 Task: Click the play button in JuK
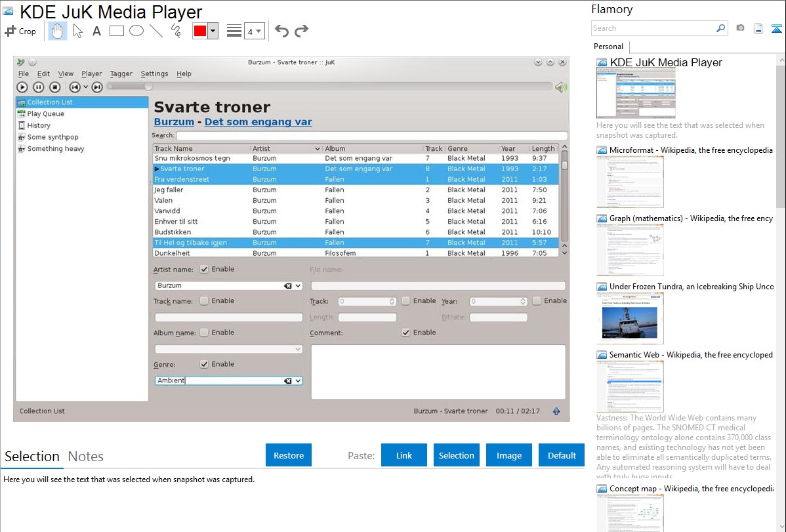click(x=22, y=87)
